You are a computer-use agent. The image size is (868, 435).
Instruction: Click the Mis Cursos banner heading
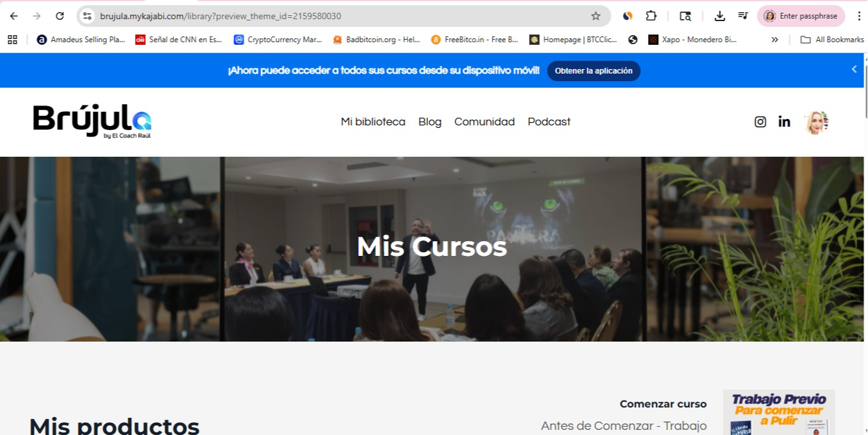coord(432,247)
